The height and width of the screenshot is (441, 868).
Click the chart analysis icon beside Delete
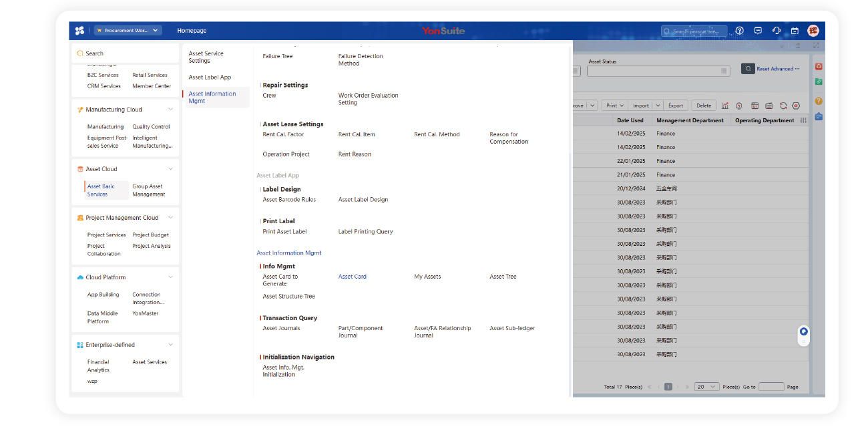725,106
